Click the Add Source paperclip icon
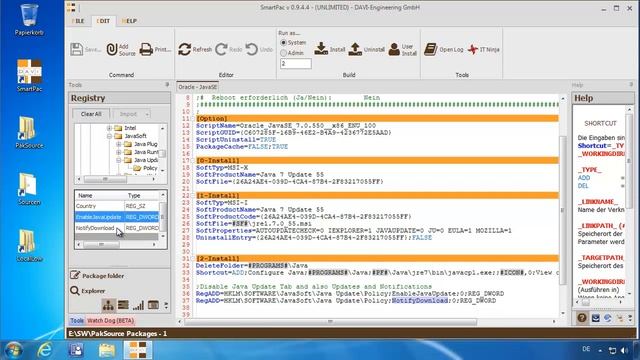This screenshot has width=640, height=360. coord(112,49)
